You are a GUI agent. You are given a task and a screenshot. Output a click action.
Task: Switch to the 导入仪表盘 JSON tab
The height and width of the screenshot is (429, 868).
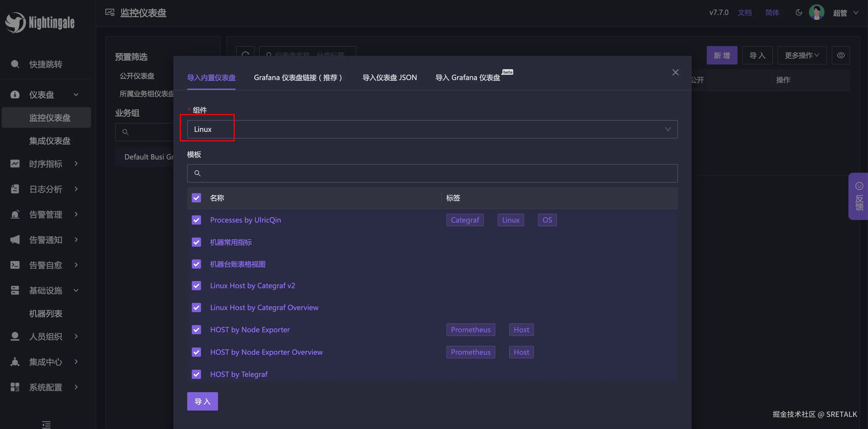pyautogui.click(x=389, y=77)
